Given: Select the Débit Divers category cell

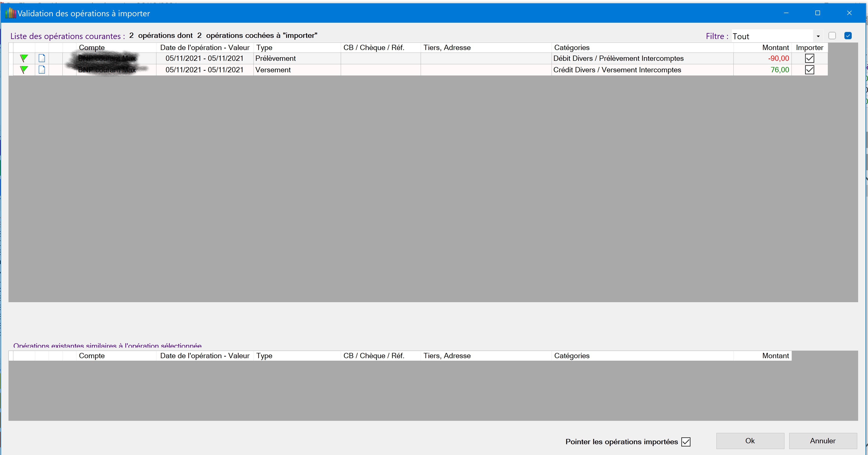Looking at the screenshot, I should [618, 58].
